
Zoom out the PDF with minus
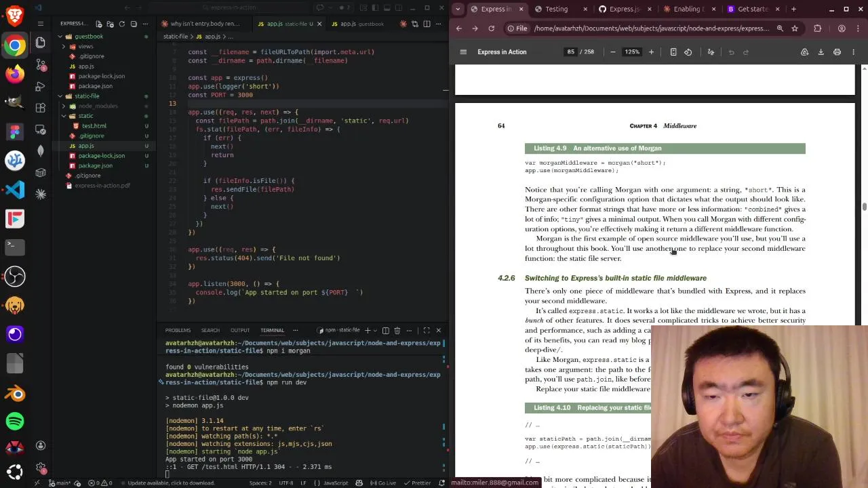pyautogui.click(x=613, y=52)
